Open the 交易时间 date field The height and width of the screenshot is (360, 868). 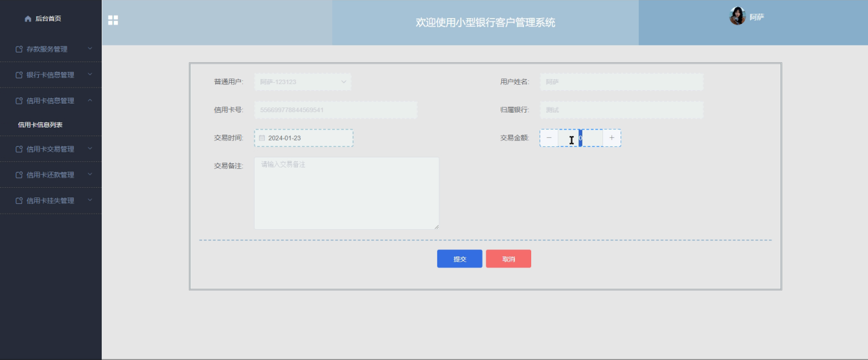tap(304, 138)
